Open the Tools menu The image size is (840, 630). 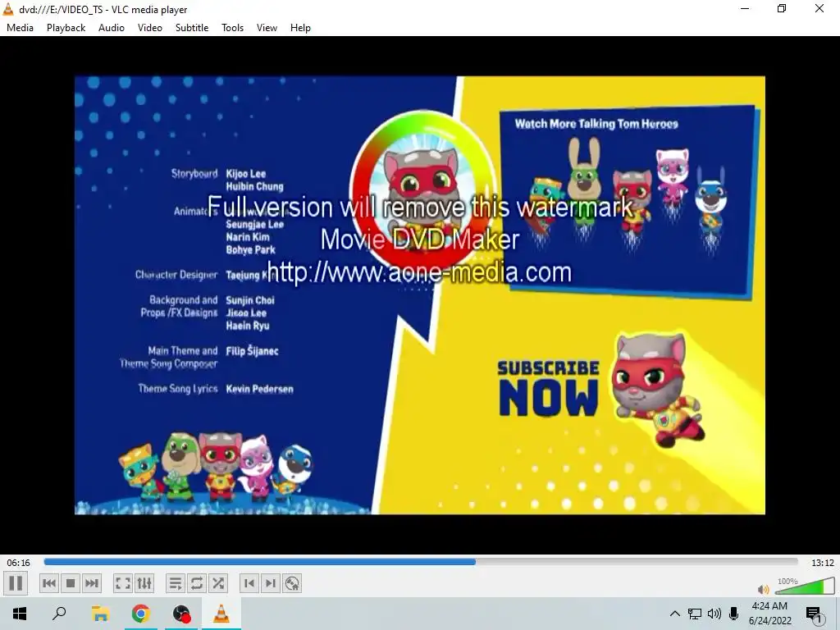[232, 28]
